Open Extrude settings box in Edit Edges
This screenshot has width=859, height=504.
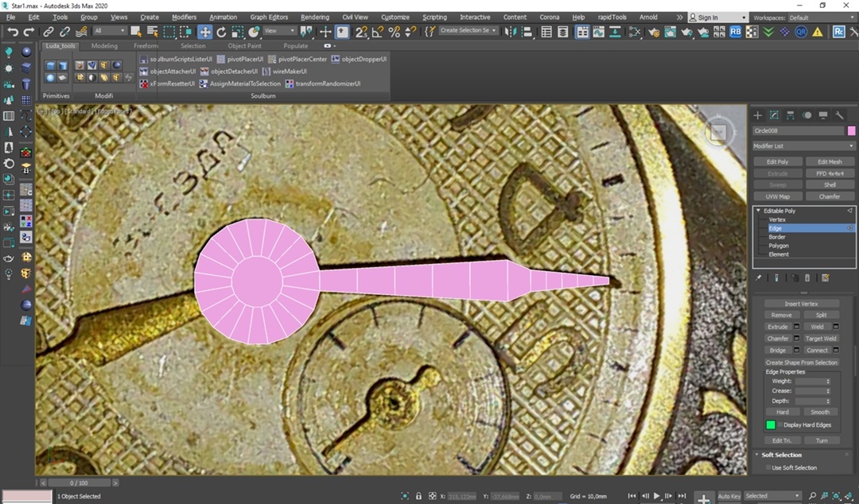796,327
